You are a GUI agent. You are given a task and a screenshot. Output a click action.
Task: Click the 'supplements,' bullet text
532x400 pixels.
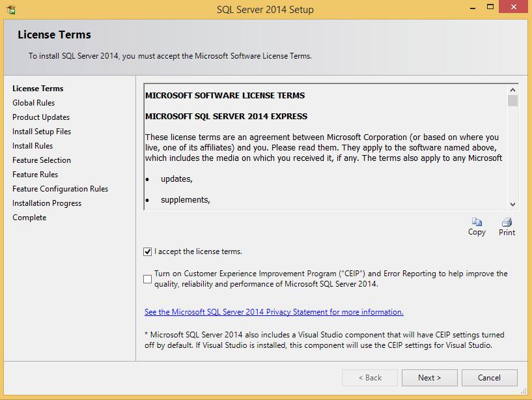pos(186,199)
